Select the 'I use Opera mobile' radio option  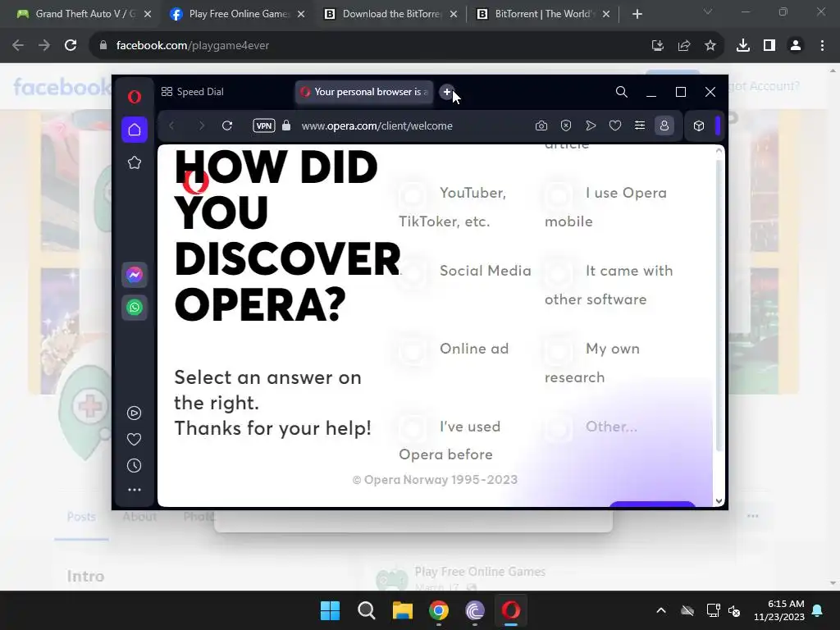[558, 195]
